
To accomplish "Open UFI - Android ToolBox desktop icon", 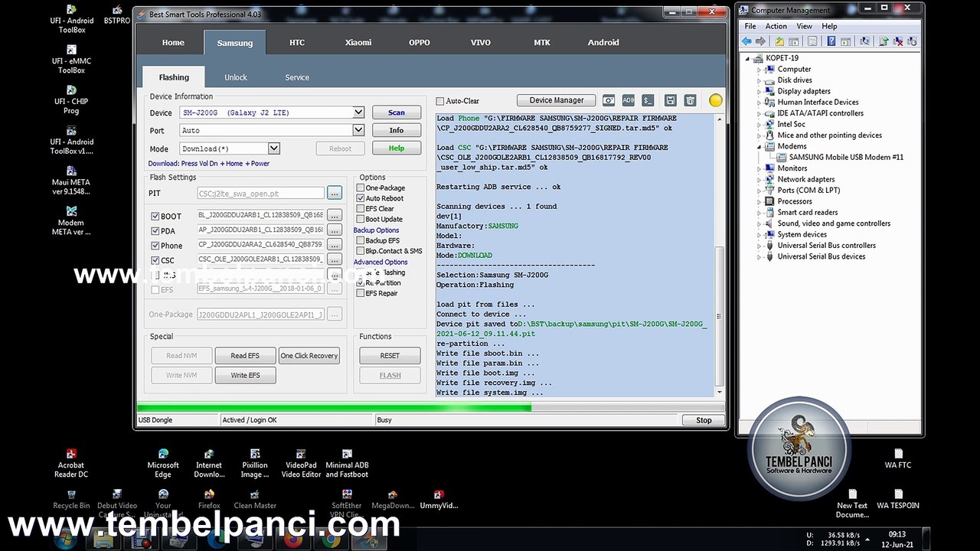I will pyautogui.click(x=72, y=19).
